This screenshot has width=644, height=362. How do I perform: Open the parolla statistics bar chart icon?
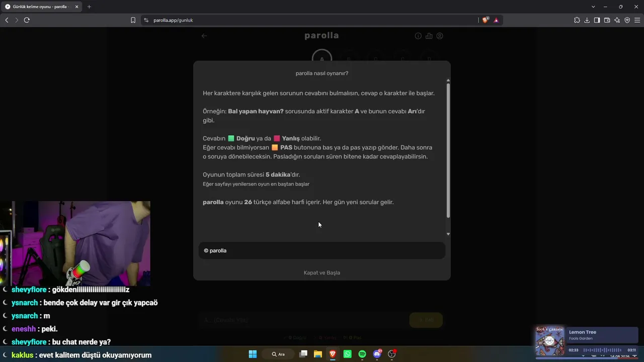point(429,36)
